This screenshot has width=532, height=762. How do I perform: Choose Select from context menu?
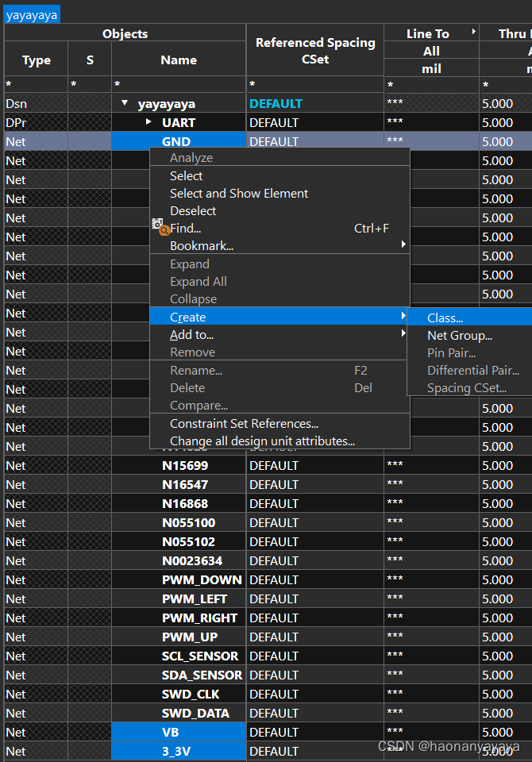point(279,176)
